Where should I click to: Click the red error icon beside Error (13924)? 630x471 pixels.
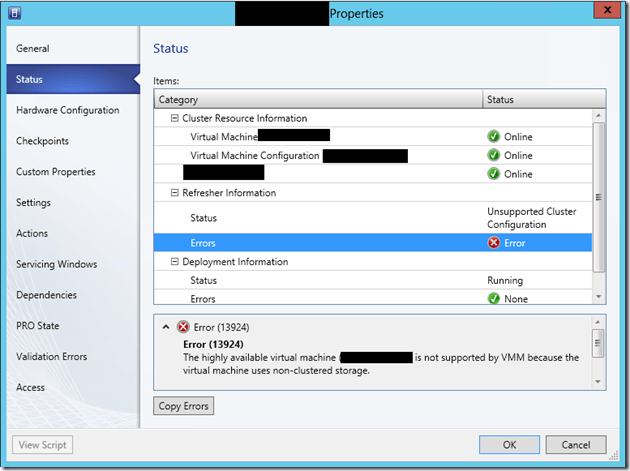183,327
